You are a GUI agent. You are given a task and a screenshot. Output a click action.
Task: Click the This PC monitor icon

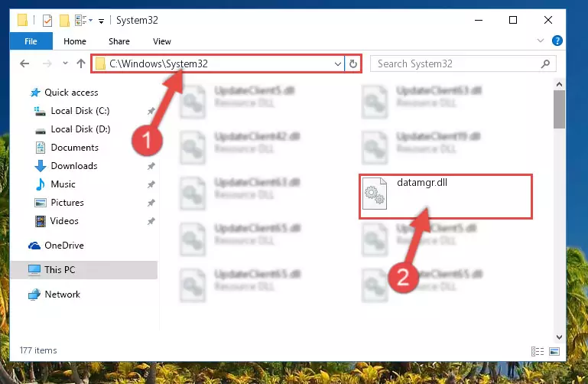tap(34, 270)
